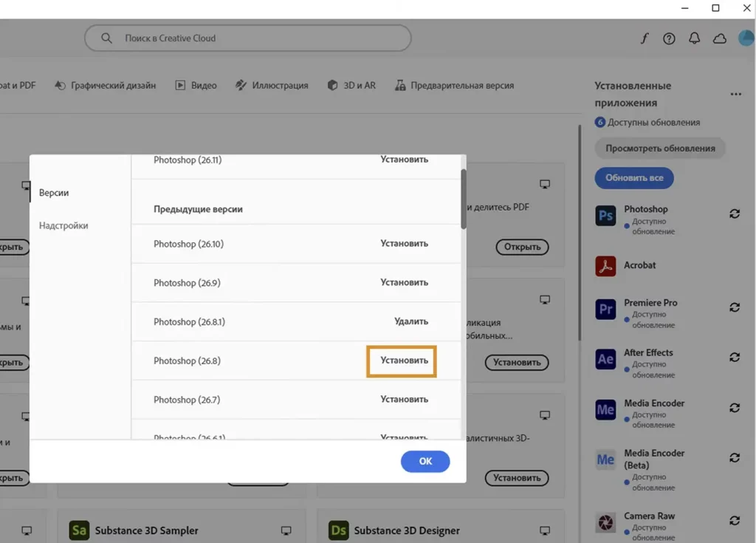The image size is (756, 543).
Task: Click the Photoshop app icon in sidebar
Action: coord(605,216)
